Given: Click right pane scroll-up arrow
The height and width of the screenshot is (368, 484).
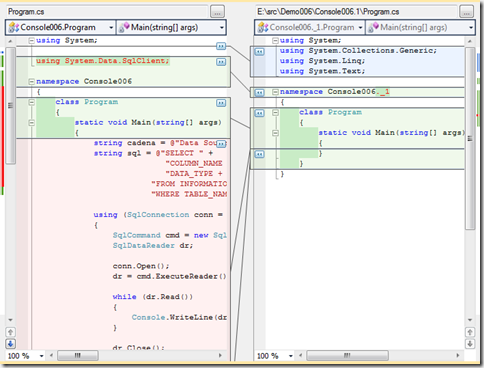Looking at the screenshot, I should coord(470,41).
